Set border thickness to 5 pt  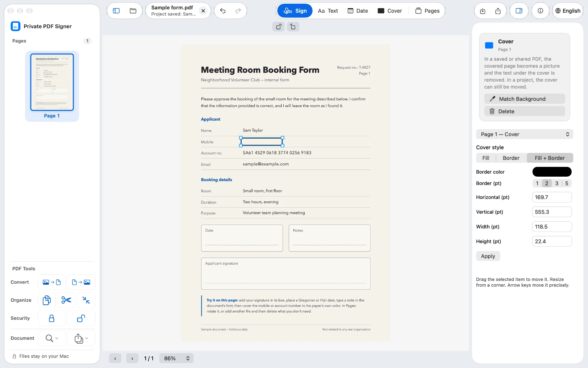[x=567, y=183]
